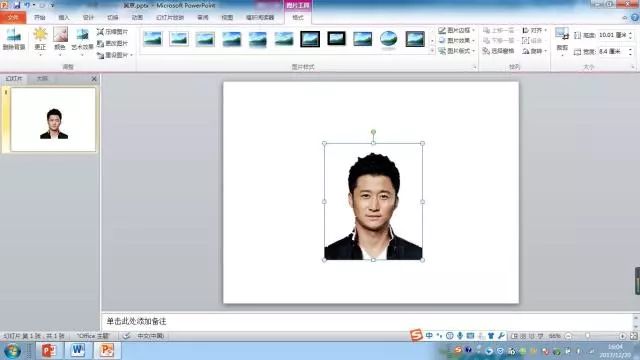This screenshot has width=640, height=360.
Task: Increase height with the spinner arrow
Action: pyautogui.click(x=631, y=33)
